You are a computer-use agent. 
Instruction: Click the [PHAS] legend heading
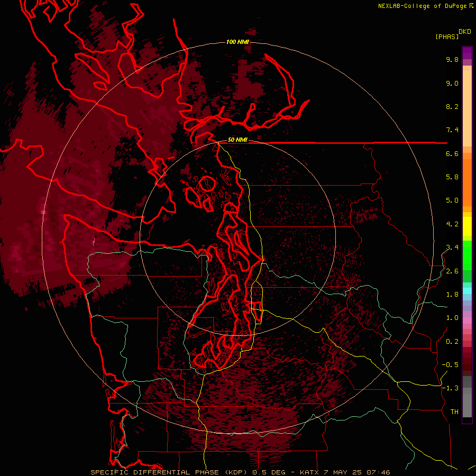point(447,36)
